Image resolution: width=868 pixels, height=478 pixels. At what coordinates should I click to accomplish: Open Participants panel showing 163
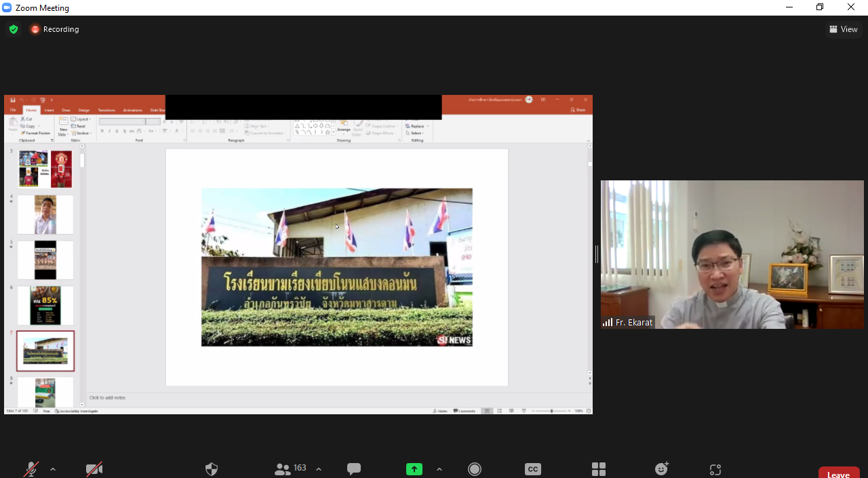(x=291, y=469)
